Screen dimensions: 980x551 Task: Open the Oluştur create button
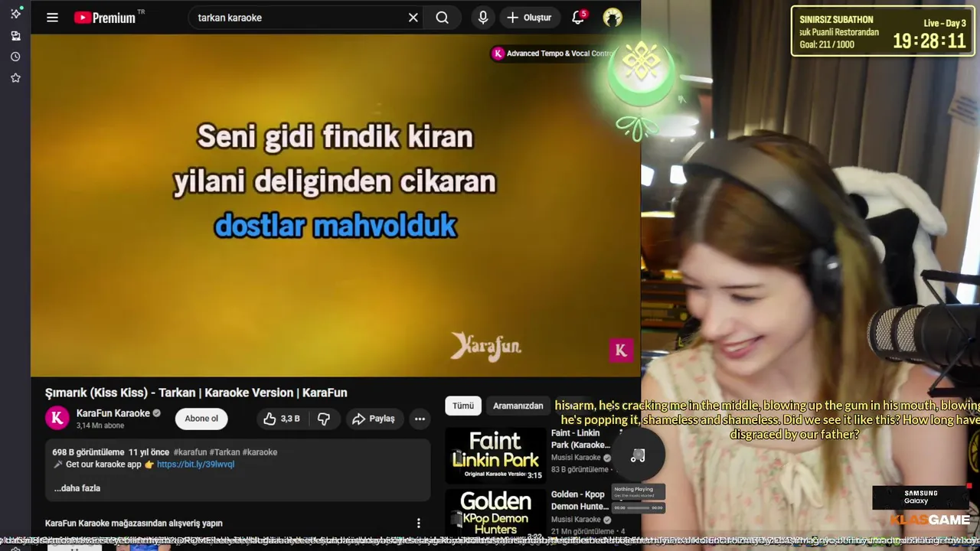coord(529,18)
